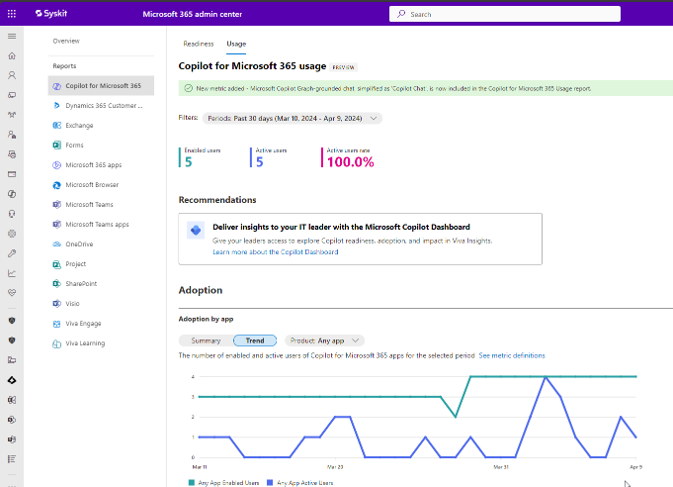673x487 pixels.
Task: Open the Viva Learning report
Action: [x=85, y=343]
